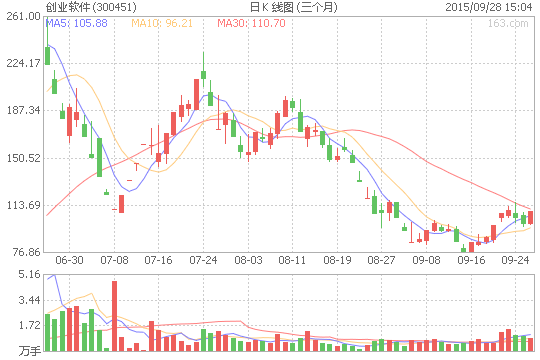Screen dimensions: 540x360
Task: Select the tallest red volume bar
Action: click(114, 316)
